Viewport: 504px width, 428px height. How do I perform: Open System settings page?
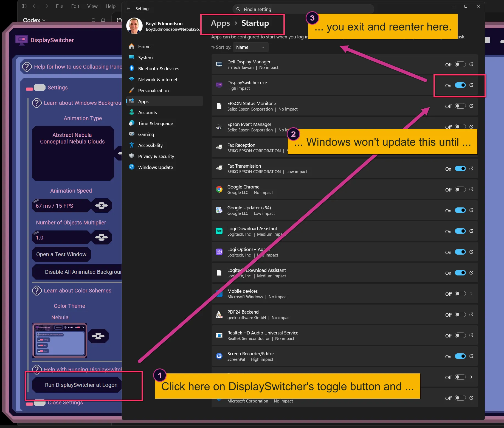pos(164,58)
